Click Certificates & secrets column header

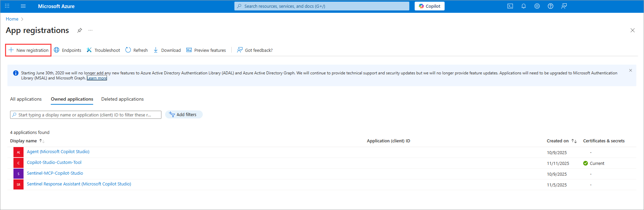[604, 141]
